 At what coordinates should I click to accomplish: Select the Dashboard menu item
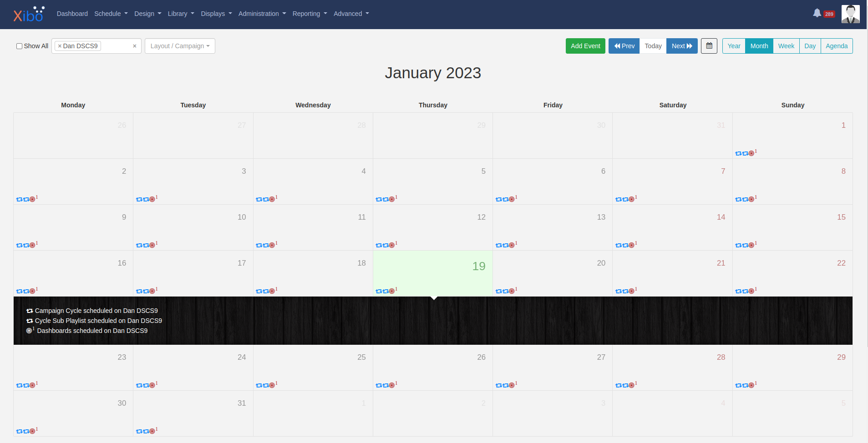pyautogui.click(x=72, y=14)
